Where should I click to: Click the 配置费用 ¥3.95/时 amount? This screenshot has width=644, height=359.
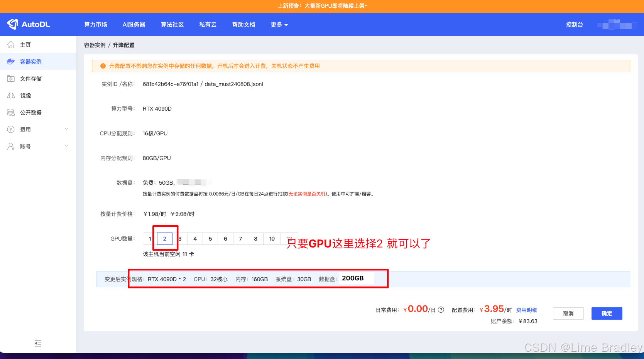(495, 309)
